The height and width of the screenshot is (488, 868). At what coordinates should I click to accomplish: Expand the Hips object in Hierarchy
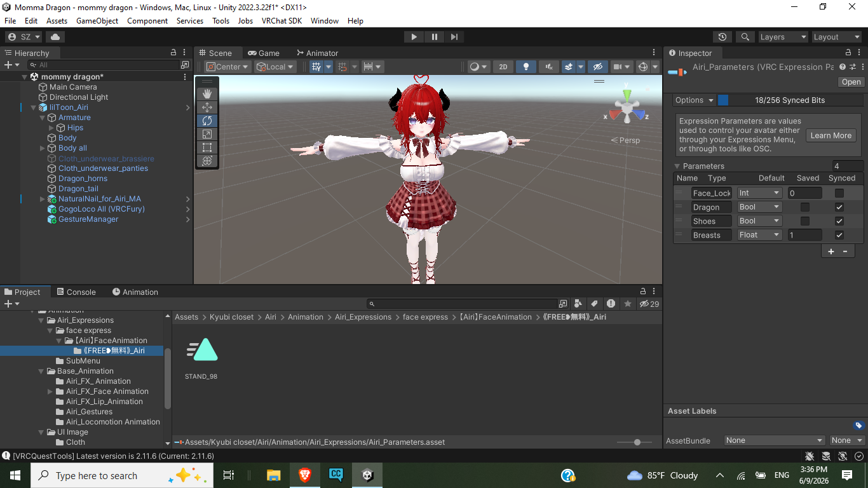pos(52,128)
